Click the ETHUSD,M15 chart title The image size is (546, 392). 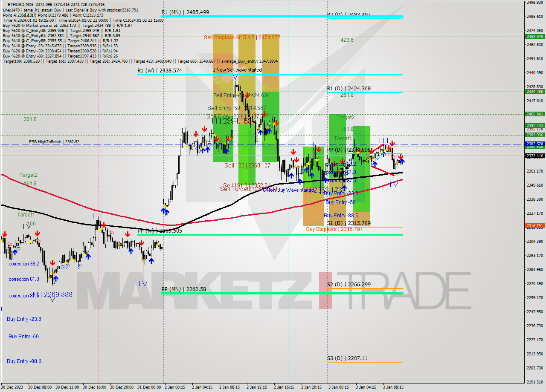pos(21,4)
